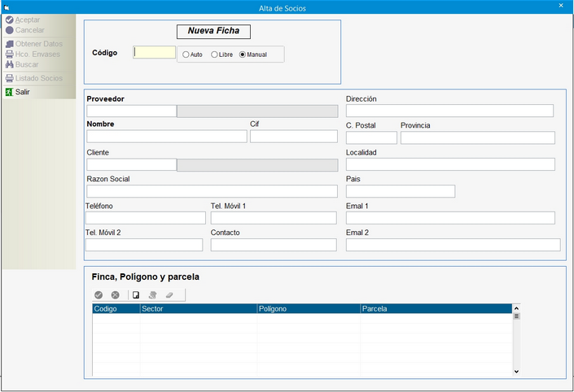Viewport: 574px width, 392px height.
Task: Click the Cancelar circle icon in sidebar
Action: pos(10,30)
